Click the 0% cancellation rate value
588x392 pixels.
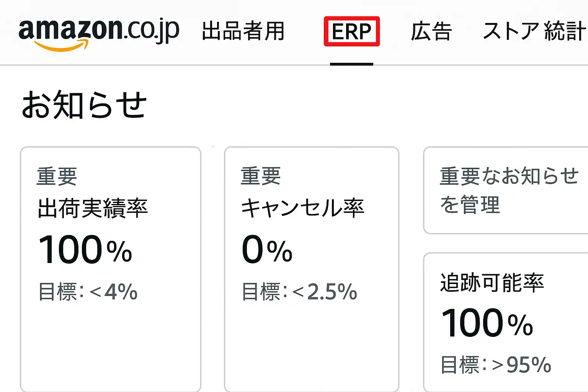coord(267,250)
